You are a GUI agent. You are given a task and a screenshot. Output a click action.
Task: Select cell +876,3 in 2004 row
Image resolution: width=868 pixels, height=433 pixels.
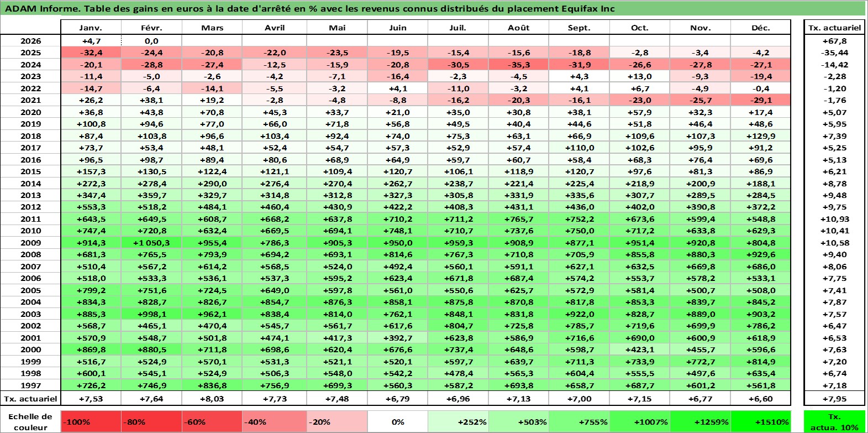pos(337,302)
